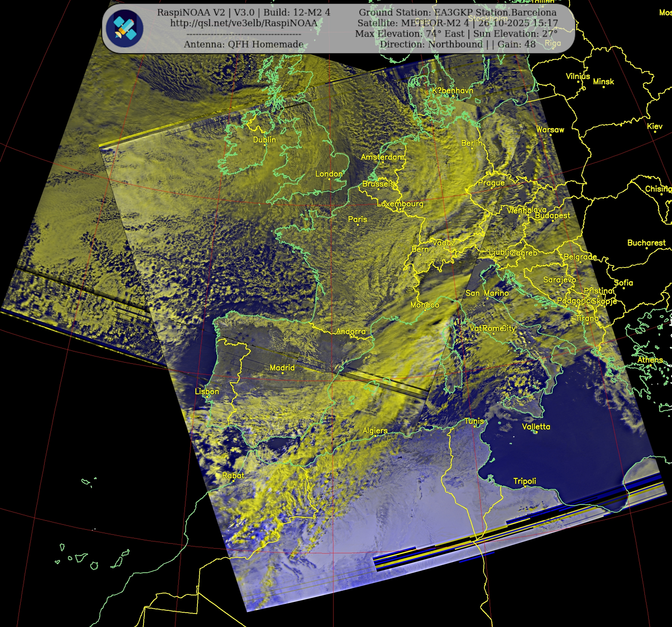Screen dimensions: 672x627
Task: Click the Warsaw city label
Action: [x=550, y=130]
